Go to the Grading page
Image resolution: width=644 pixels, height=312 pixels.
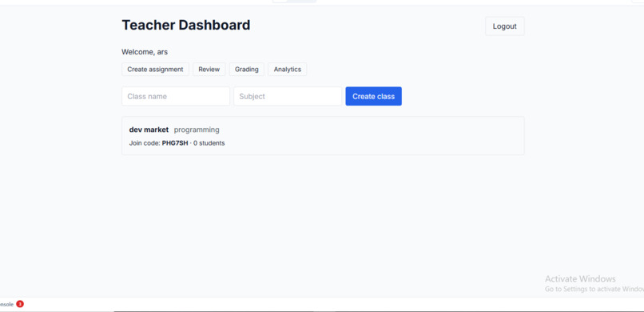(246, 69)
